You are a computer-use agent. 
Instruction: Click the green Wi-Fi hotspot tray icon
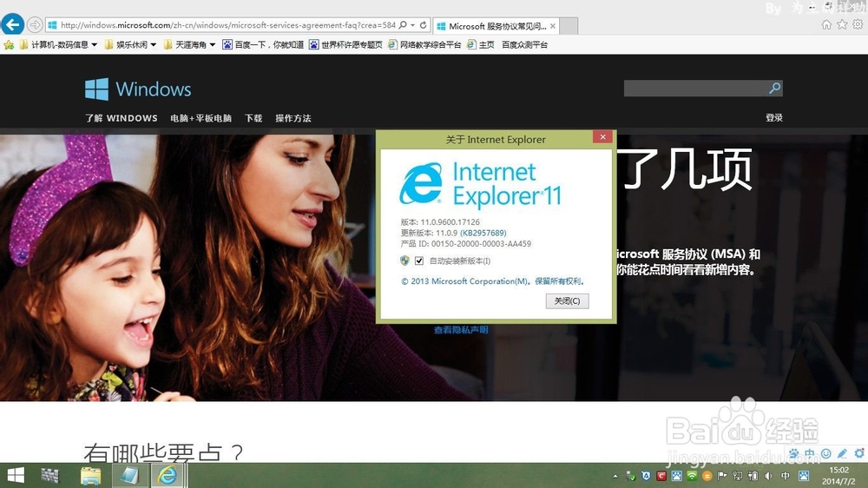692,476
